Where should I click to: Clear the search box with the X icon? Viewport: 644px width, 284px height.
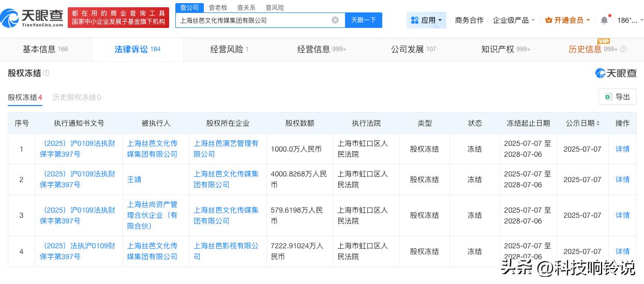(x=335, y=20)
